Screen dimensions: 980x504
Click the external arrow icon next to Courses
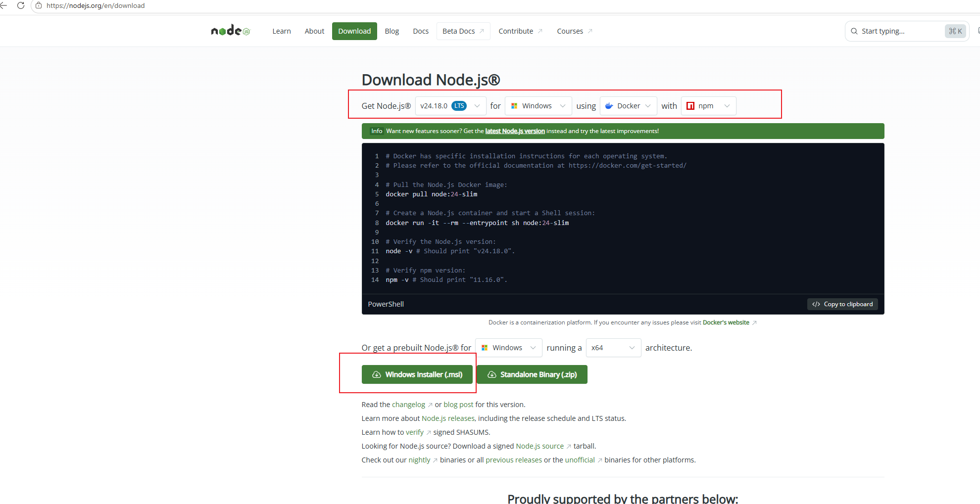590,31
